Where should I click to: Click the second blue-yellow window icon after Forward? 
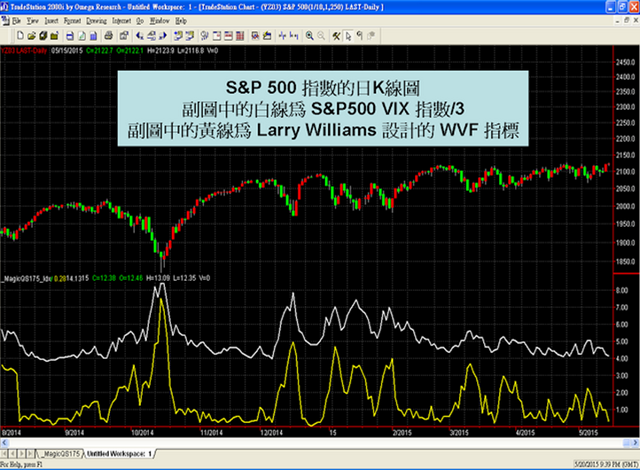pyautogui.click(x=190, y=36)
